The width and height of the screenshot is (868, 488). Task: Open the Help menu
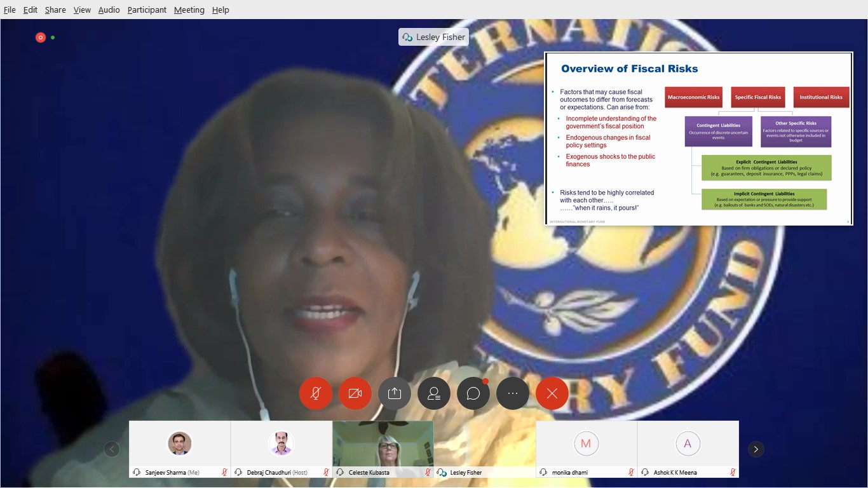pos(220,10)
